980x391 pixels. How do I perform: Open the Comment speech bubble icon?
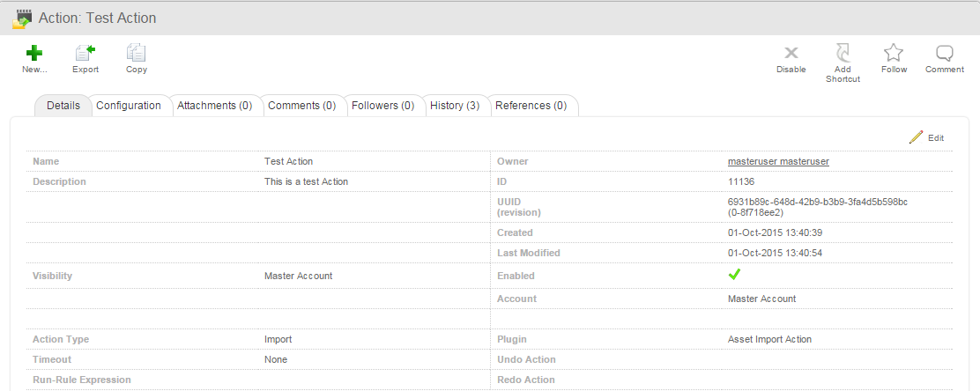click(945, 54)
